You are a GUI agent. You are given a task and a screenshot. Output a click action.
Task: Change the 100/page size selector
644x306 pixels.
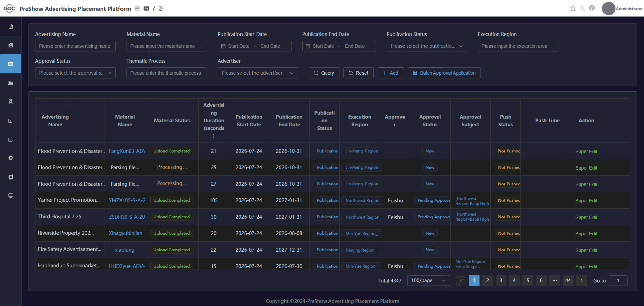point(428,280)
